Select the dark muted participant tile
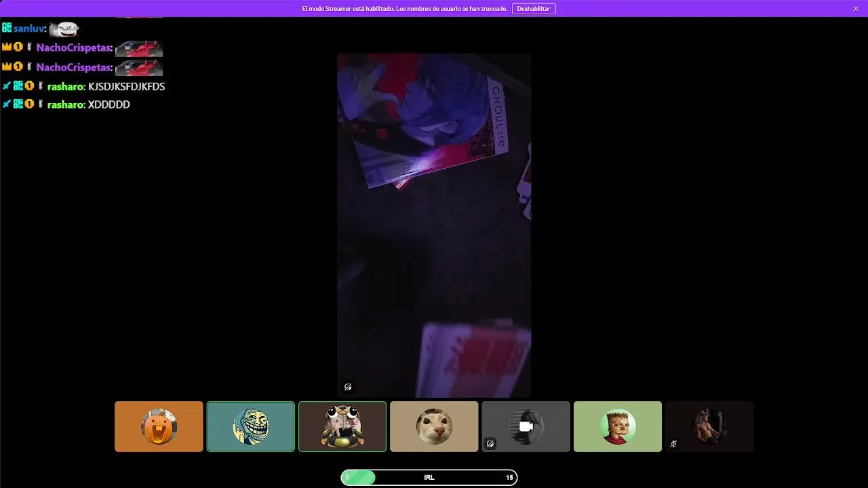 (x=709, y=426)
